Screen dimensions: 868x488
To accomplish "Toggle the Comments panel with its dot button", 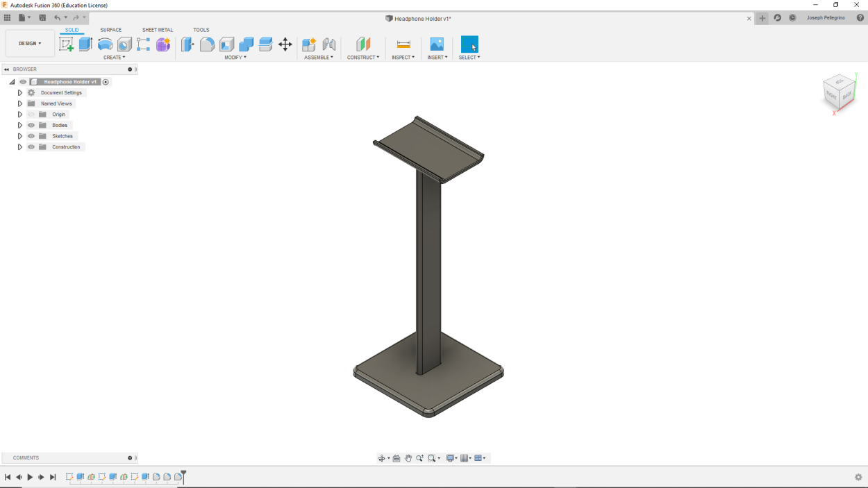I will [130, 458].
